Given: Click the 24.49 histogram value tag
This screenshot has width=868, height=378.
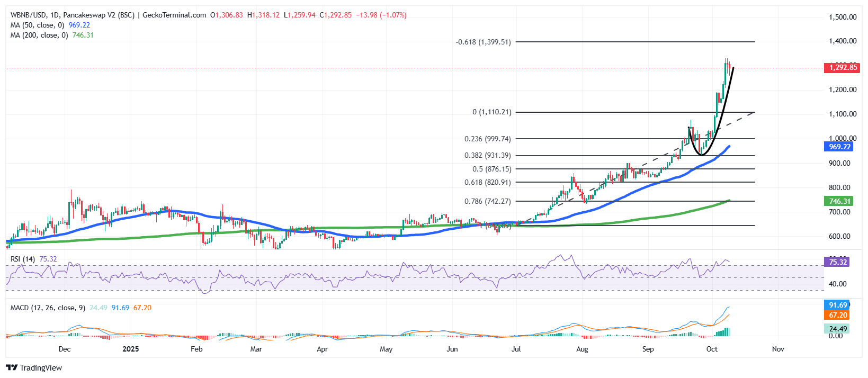Looking at the screenshot, I should pyautogui.click(x=837, y=329).
